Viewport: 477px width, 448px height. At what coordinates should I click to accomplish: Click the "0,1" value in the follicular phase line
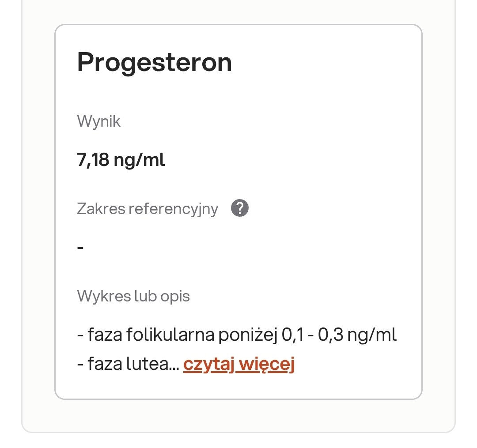pyautogui.click(x=291, y=335)
